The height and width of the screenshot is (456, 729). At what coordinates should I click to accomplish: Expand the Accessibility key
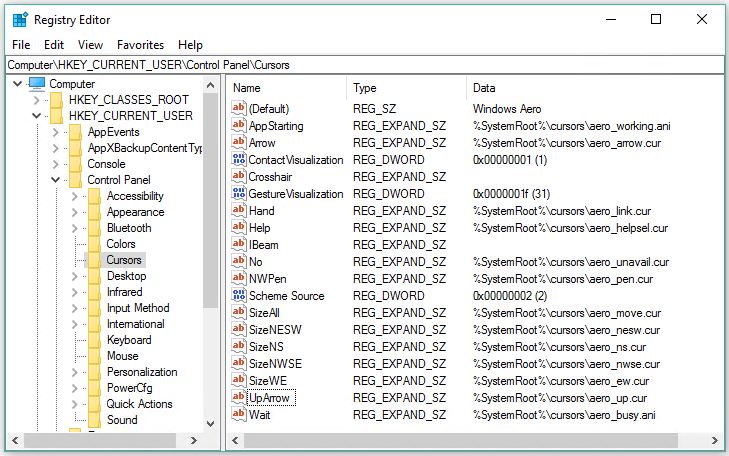click(x=74, y=196)
